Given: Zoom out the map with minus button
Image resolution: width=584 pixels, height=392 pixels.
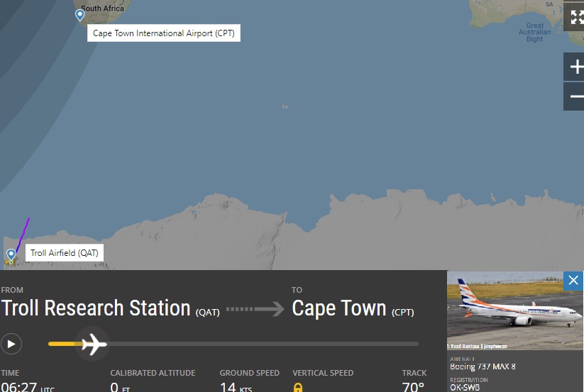Looking at the screenshot, I should 575,96.
